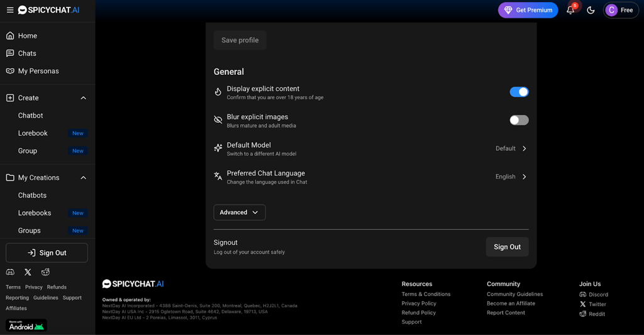Viewport: 644px width, 335px height.
Task: Click Sign Out button in sidebar
Action: point(47,253)
